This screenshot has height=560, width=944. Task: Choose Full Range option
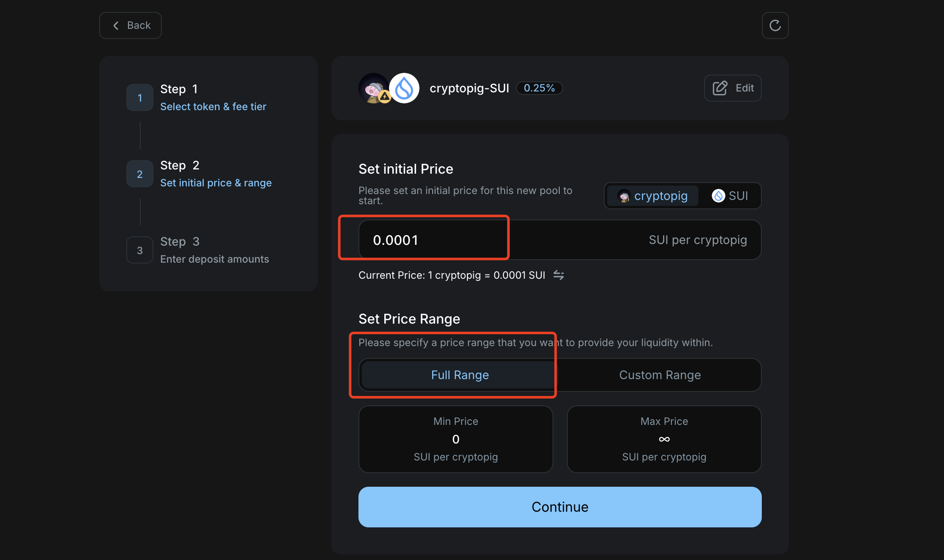(x=460, y=375)
